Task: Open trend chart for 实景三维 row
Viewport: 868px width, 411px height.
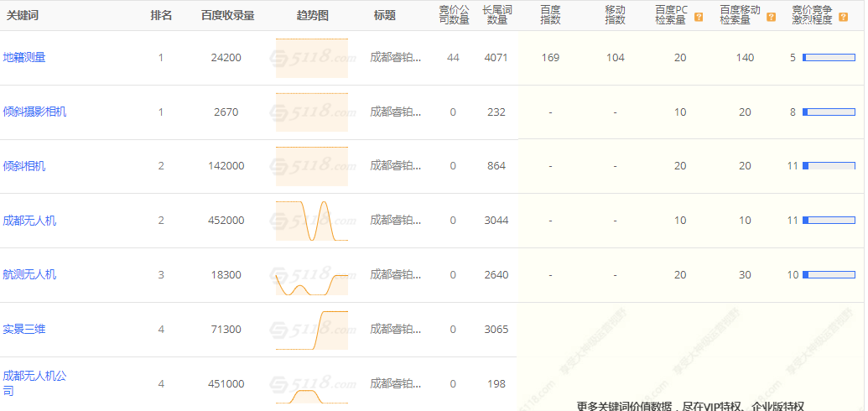Action: coord(311,329)
